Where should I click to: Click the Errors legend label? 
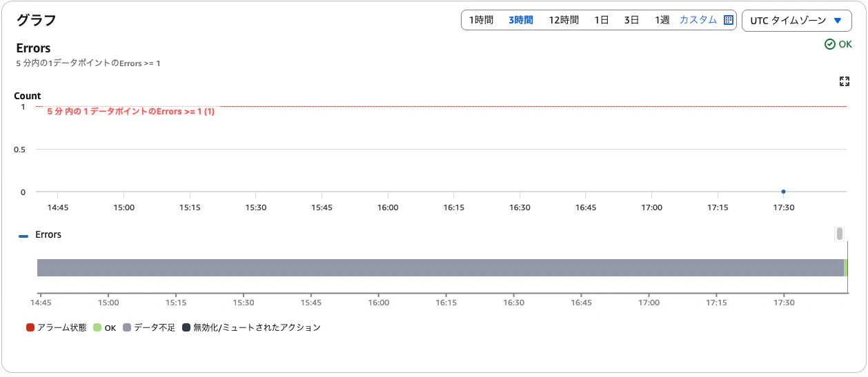48,234
